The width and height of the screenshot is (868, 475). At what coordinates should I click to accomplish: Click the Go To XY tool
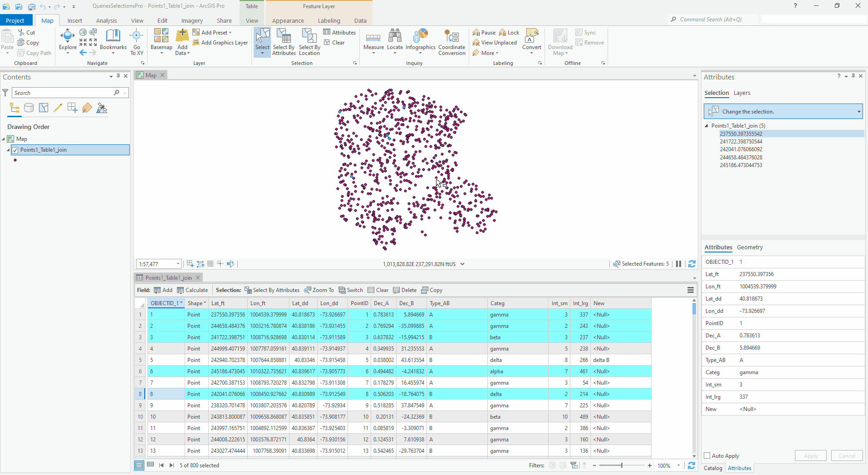(x=137, y=42)
